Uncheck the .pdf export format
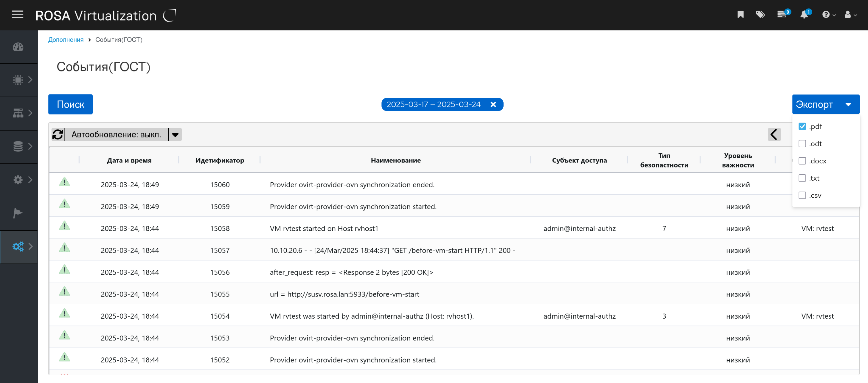868x383 pixels. coord(802,126)
